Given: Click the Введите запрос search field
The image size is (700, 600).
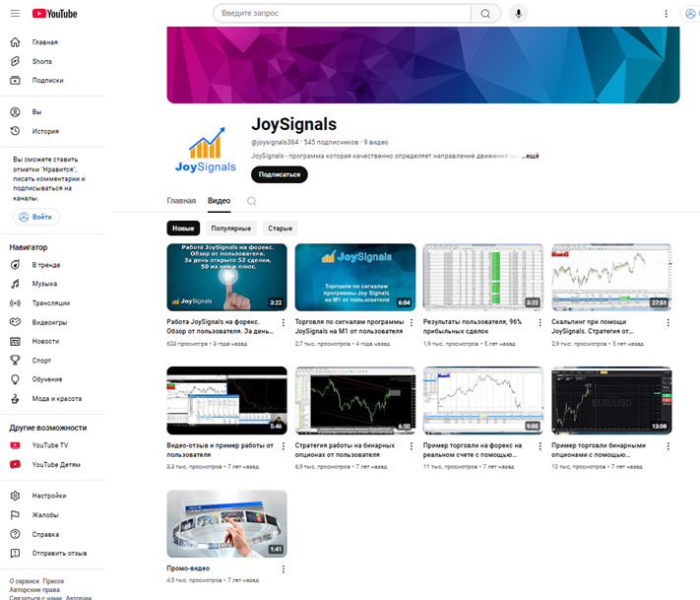Looking at the screenshot, I should pyautogui.click(x=342, y=14).
